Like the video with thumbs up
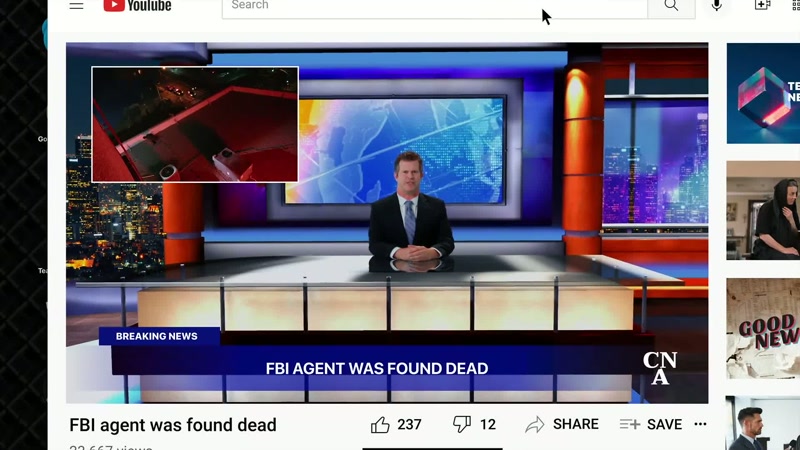800x450 pixels. pos(380,424)
